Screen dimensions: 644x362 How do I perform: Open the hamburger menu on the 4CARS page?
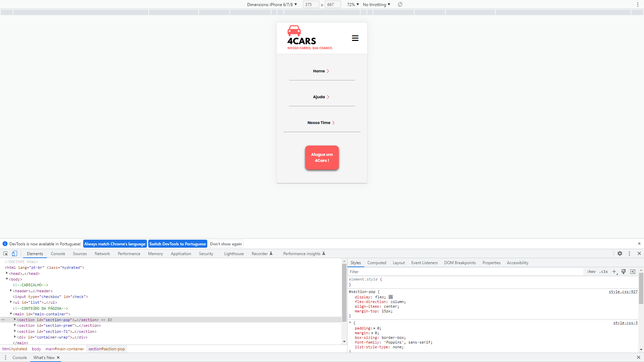click(x=355, y=38)
